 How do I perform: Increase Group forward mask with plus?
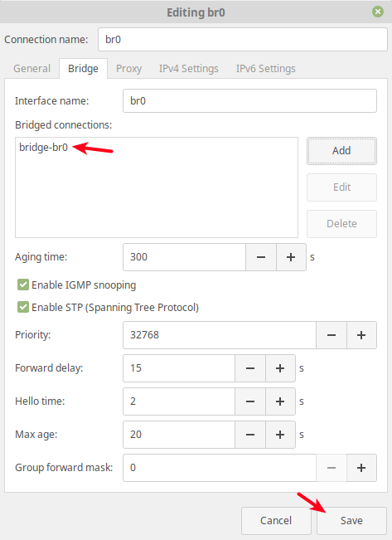pyautogui.click(x=361, y=468)
